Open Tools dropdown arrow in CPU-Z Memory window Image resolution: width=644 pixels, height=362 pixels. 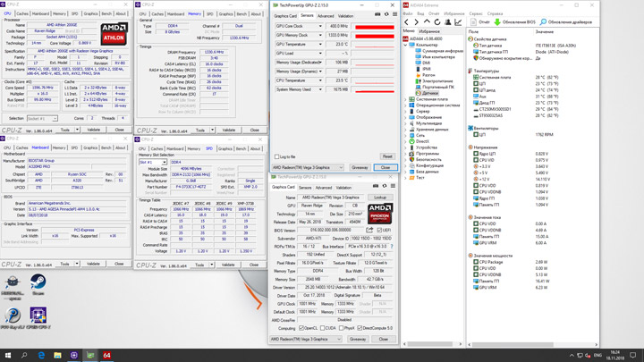(212, 130)
